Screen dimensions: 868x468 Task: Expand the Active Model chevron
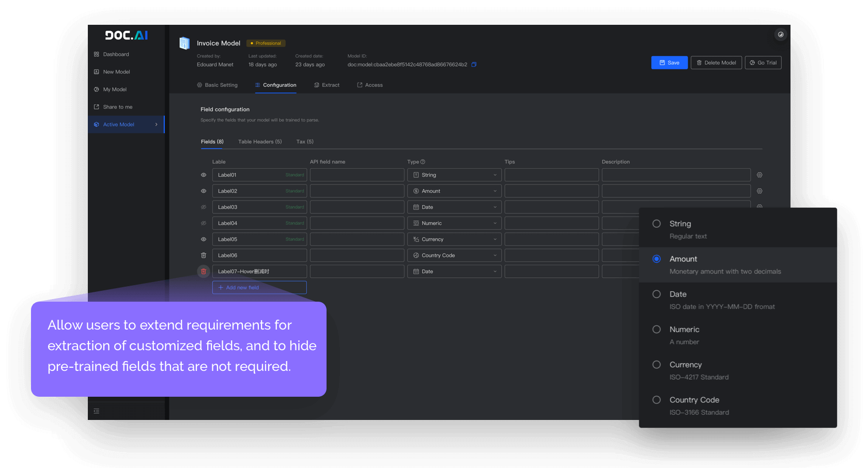tap(156, 124)
